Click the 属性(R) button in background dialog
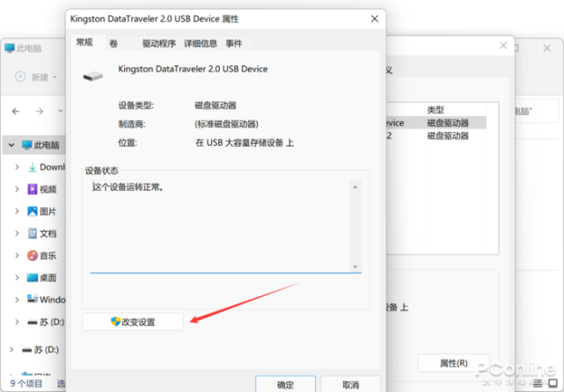The width and height of the screenshot is (564, 392). 453,363
